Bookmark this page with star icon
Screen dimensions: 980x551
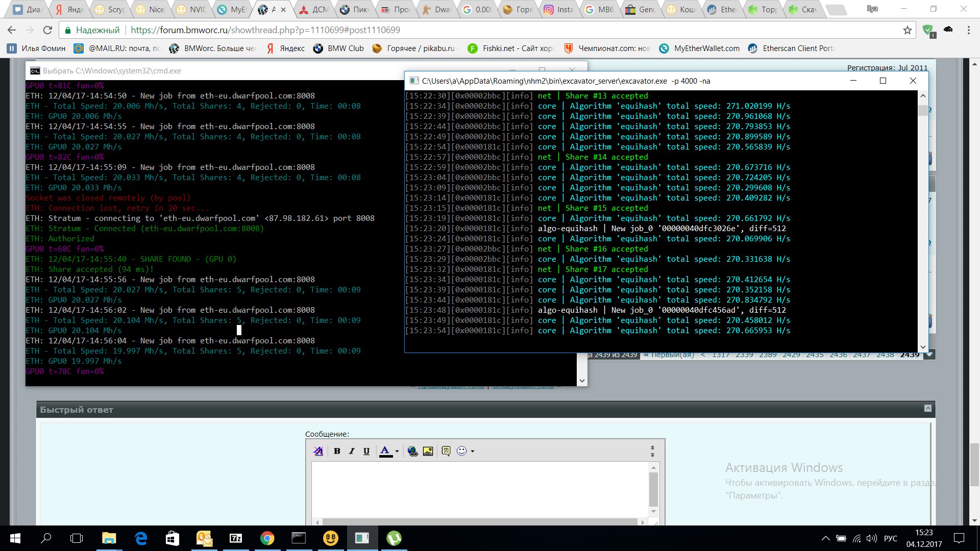[x=907, y=30]
